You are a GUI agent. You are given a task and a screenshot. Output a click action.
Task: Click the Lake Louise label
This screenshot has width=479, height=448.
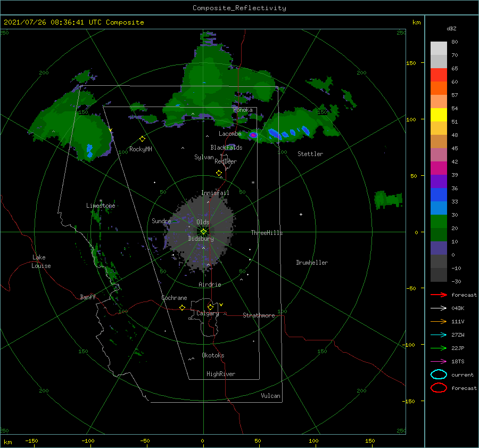41,262
